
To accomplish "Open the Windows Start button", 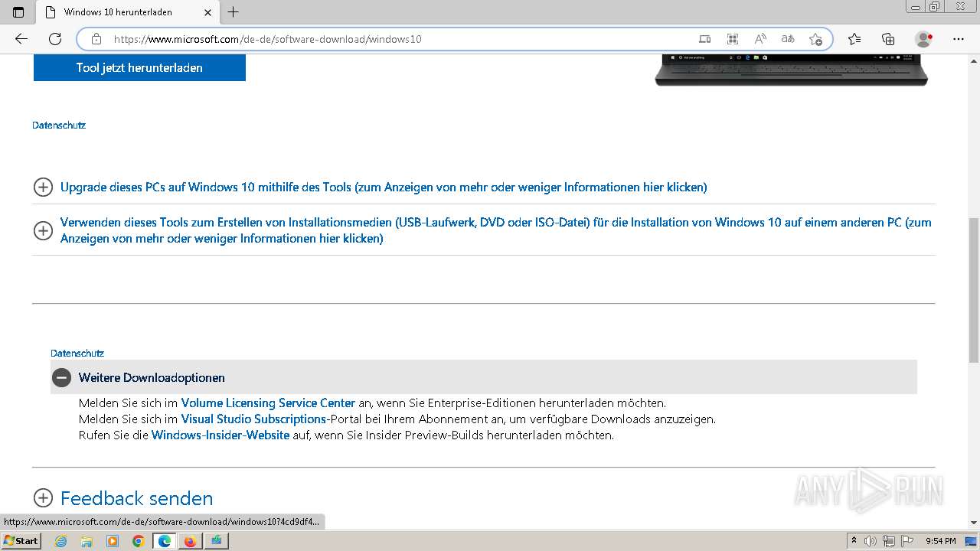I will 21,541.
